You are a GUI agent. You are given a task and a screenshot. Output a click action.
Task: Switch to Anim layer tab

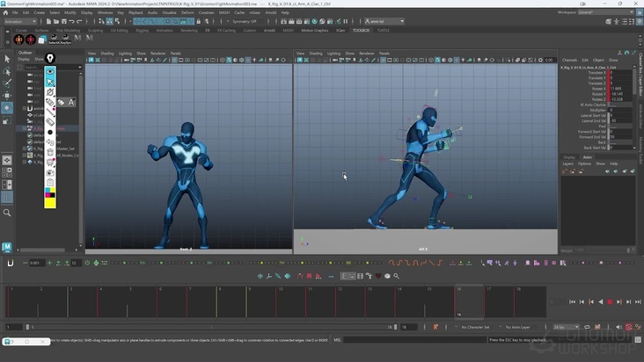click(x=588, y=157)
